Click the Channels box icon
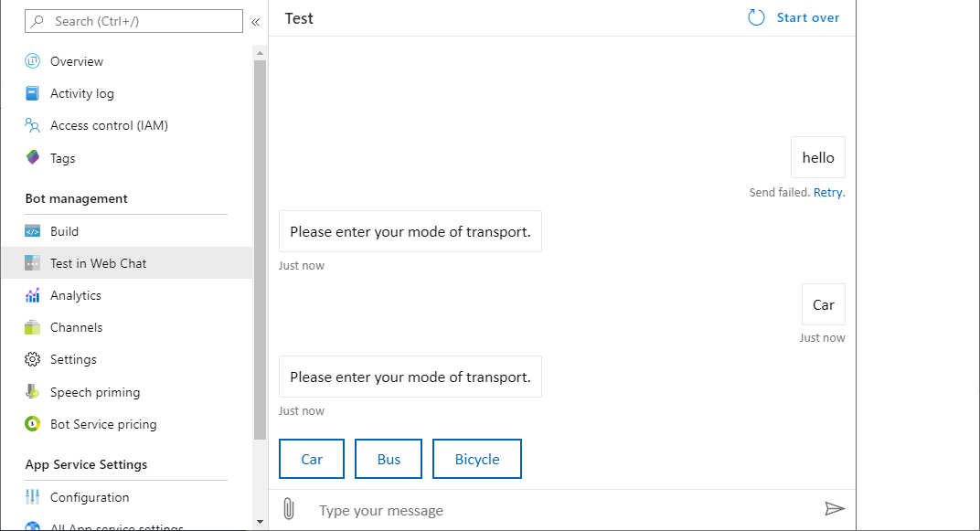The height and width of the screenshot is (531, 980). coord(33,327)
